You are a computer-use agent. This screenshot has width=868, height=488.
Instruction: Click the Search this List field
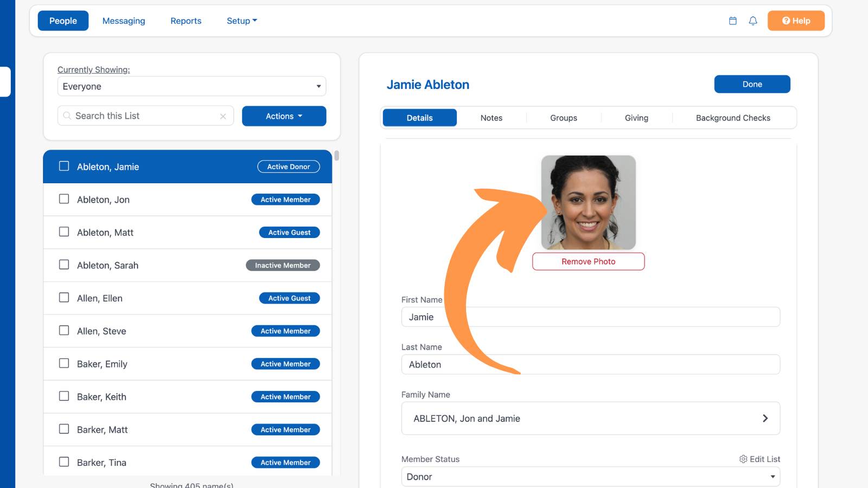(x=145, y=116)
